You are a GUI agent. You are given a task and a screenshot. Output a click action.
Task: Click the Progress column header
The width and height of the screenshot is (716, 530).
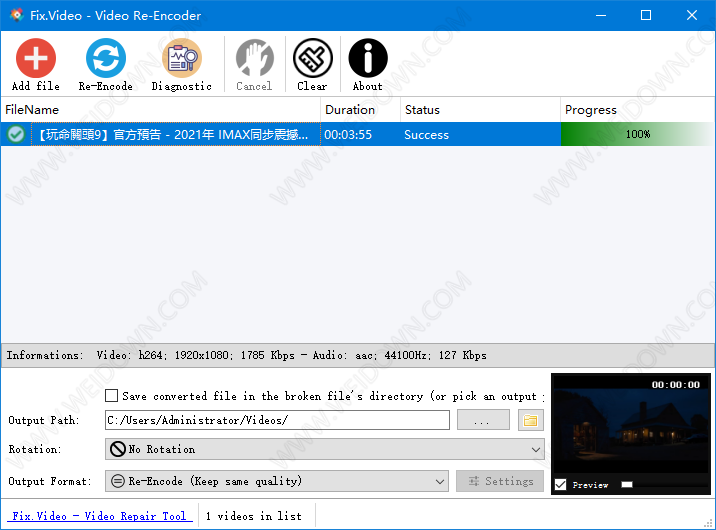[637, 110]
